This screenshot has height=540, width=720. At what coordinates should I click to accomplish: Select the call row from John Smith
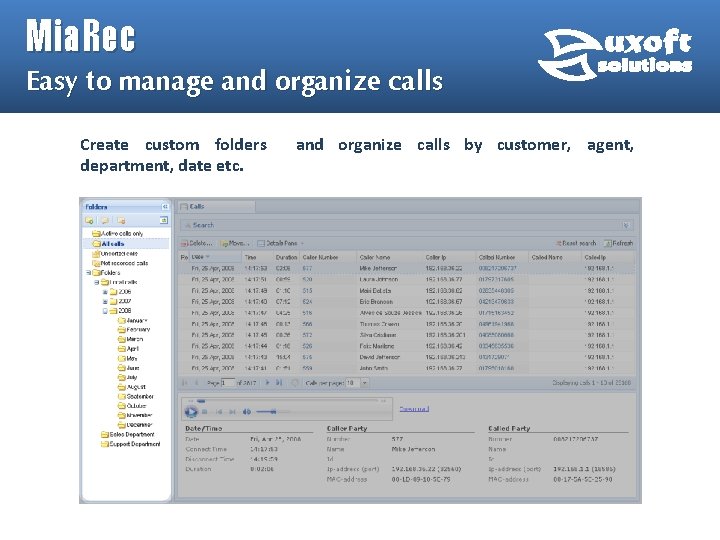pyautogui.click(x=406, y=368)
